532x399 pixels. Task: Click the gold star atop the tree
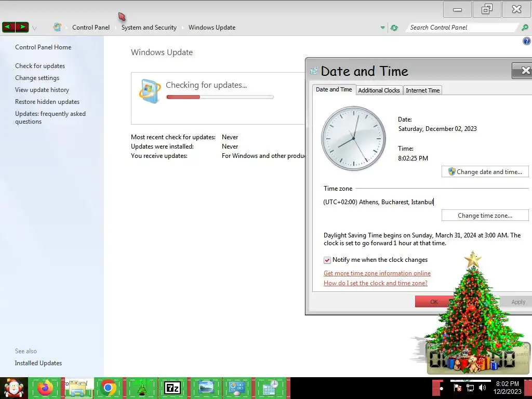(x=473, y=260)
